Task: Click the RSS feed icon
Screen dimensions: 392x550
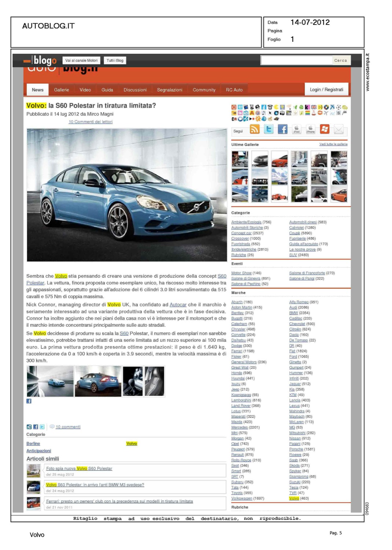Action: coord(254,129)
